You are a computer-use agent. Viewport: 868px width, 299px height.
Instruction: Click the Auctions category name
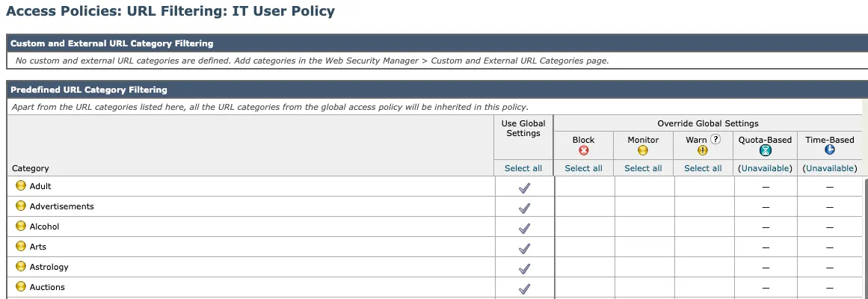tap(47, 287)
